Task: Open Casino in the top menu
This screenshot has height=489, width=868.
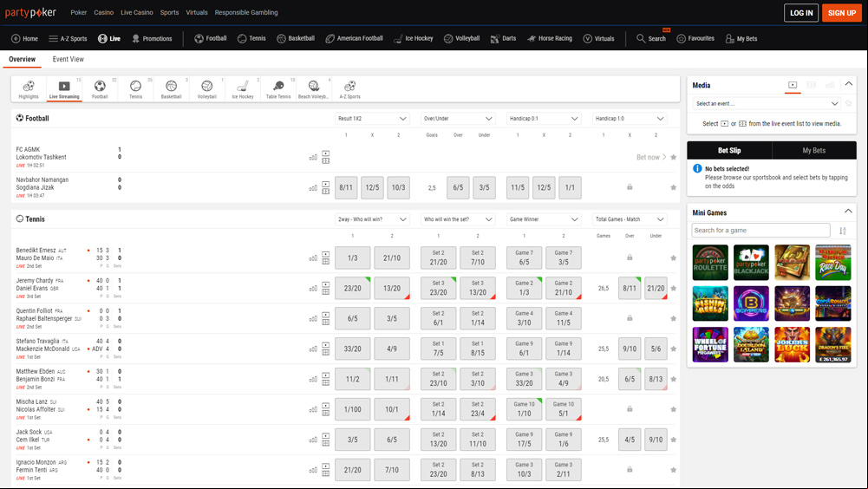Action: [x=103, y=12]
